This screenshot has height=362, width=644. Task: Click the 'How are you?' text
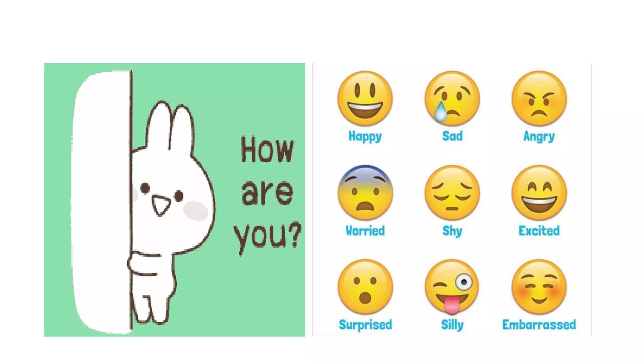[x=267, y=195]
